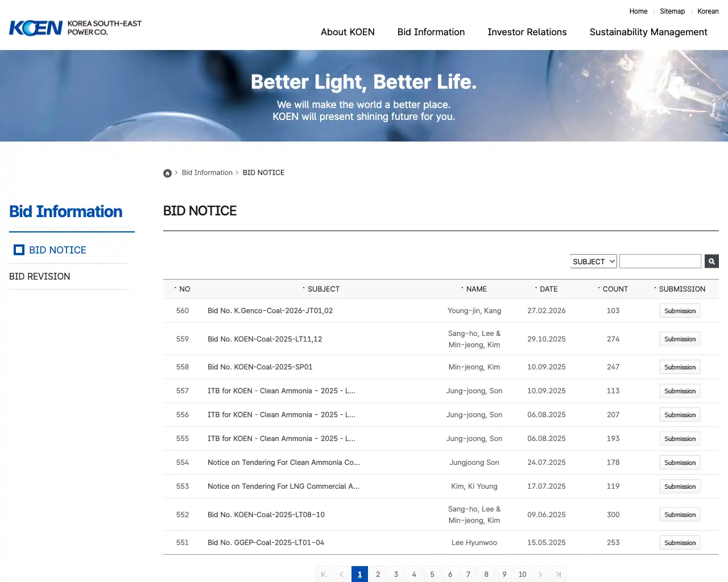Open the Bid Information menu
The height and width of the screenshot is (582, 728).
click(431, 32)
